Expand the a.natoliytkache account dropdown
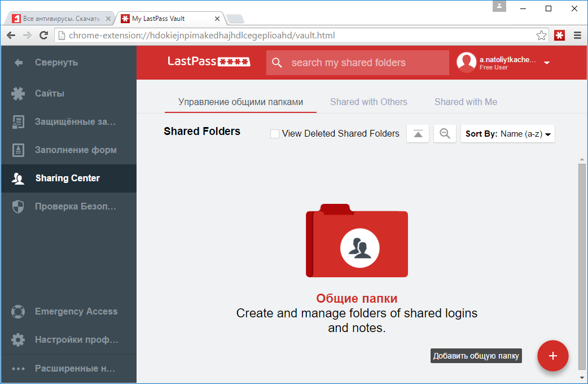The image size is (588, 384). coord(546,63)
